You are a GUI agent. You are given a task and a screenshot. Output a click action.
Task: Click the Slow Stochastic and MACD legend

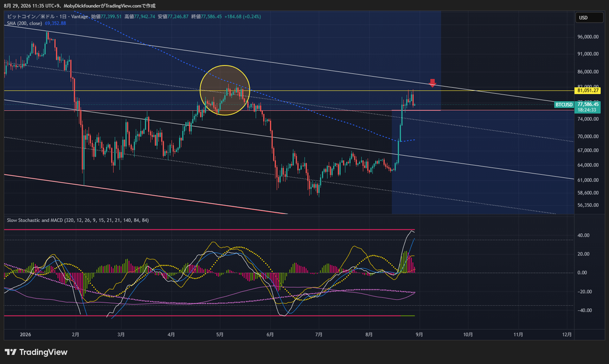click(x=78, y=220)
